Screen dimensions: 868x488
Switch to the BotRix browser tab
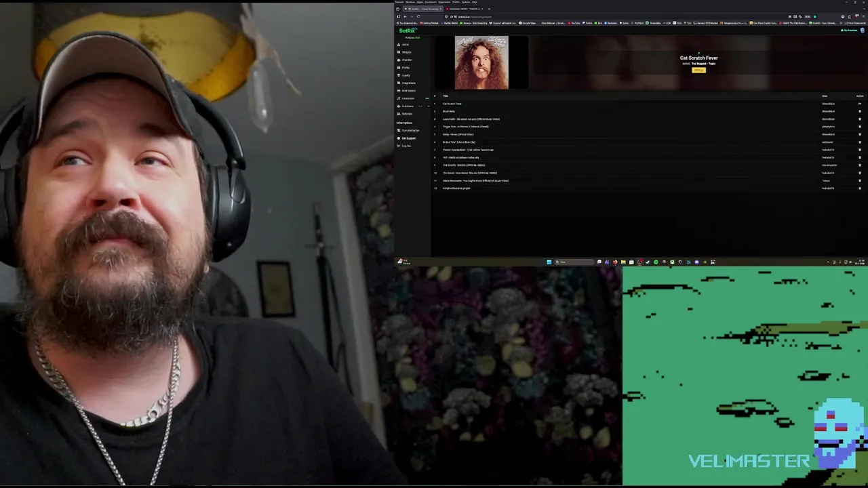[423, 9]
